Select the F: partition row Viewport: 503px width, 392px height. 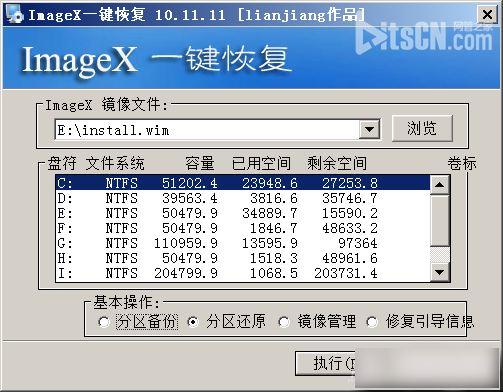(x=243, y=228)
